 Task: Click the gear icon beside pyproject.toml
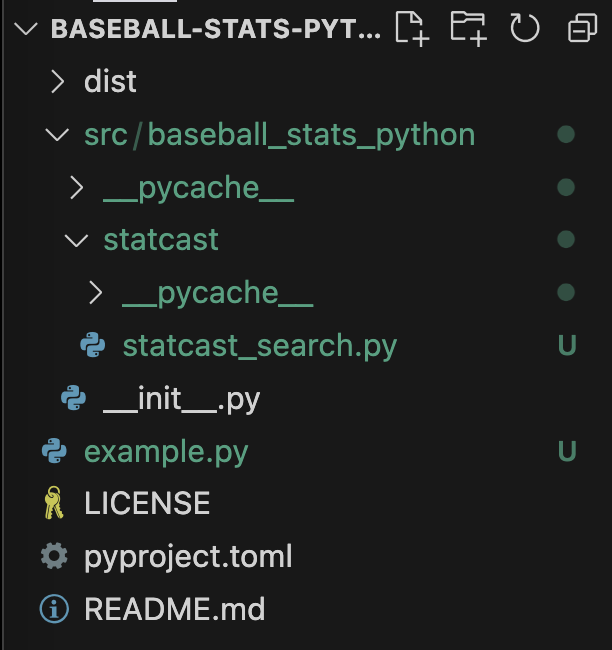[54, 556]
